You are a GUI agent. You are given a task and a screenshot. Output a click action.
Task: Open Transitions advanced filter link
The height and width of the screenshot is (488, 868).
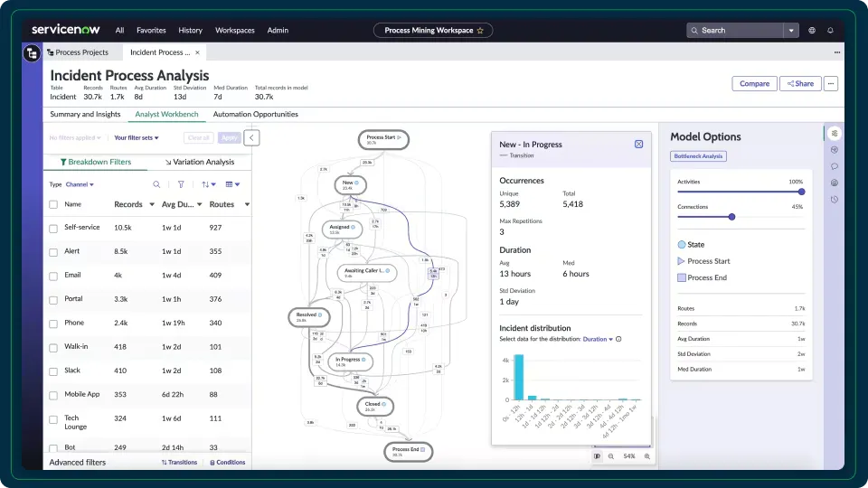coord(179,463)
